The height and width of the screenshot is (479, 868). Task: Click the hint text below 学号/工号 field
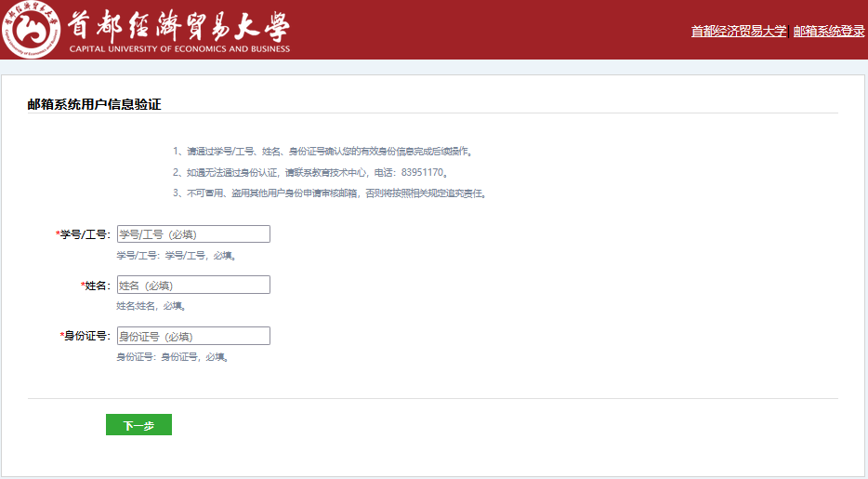(x=176, y=256)
